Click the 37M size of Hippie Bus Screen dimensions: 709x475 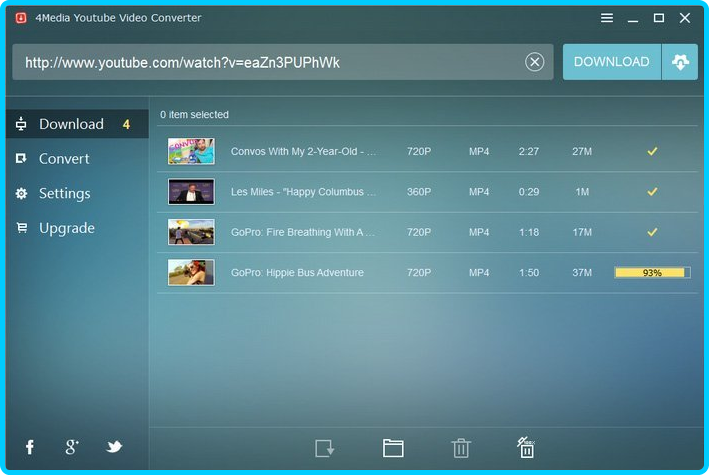click(582, 272)
